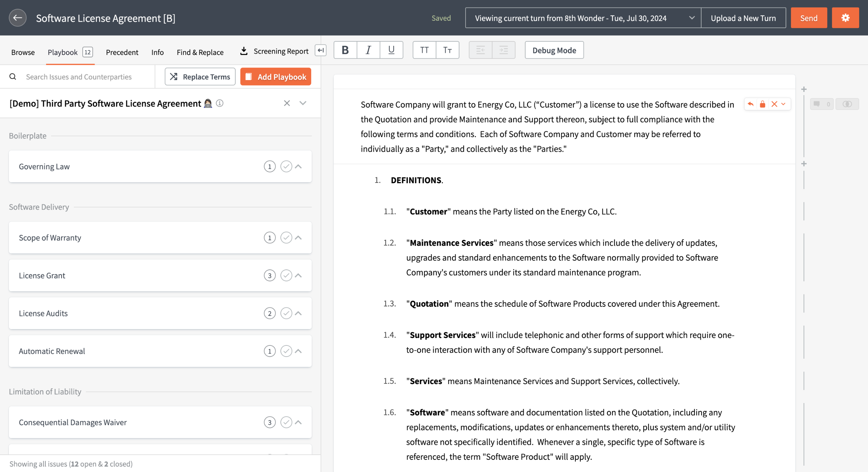Image resolution: width=868 pixels, height=472 pixels.
Task: Expand the Third Party playbook chevron
Action: tap(303, 103)
